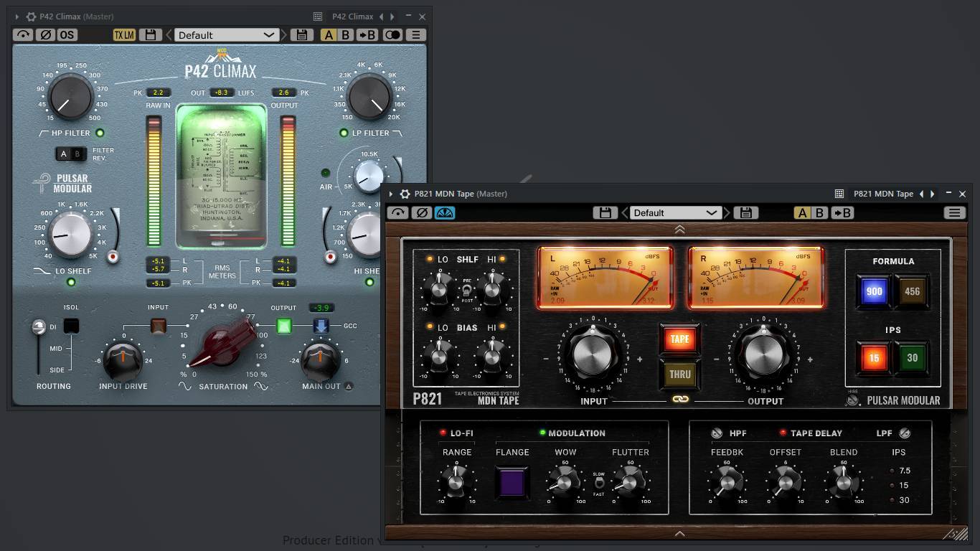980x551 pixels.
Task: Open P42 Climax plugin picker grid icon
Action: pyautogui.click(x=318, y=17)
